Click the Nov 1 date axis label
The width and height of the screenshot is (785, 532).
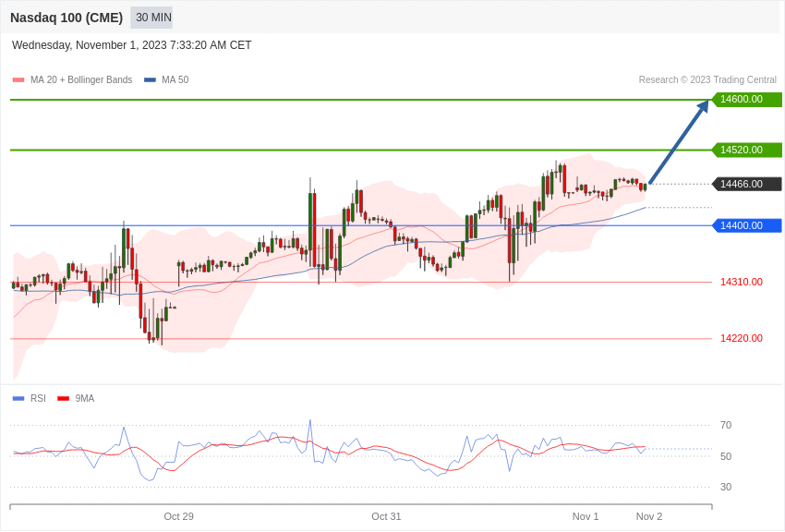tap(586, 516)
